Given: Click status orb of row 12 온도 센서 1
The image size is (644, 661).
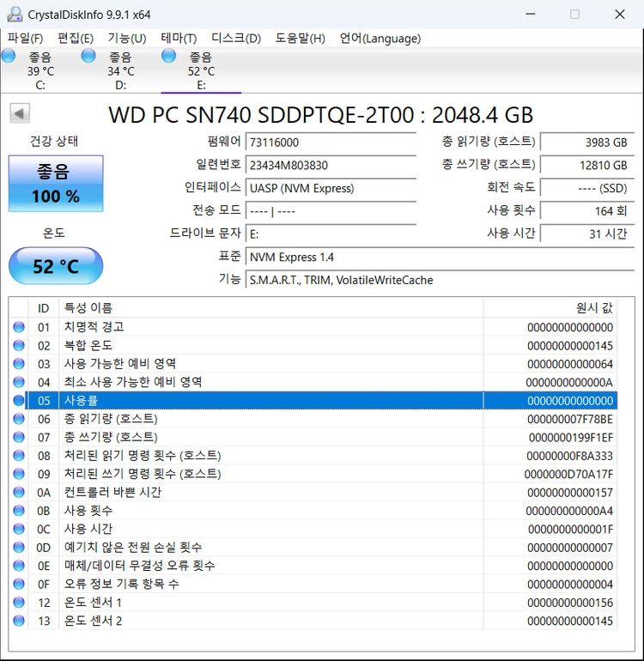Looking at the screenshot, I should coord(19,603).
